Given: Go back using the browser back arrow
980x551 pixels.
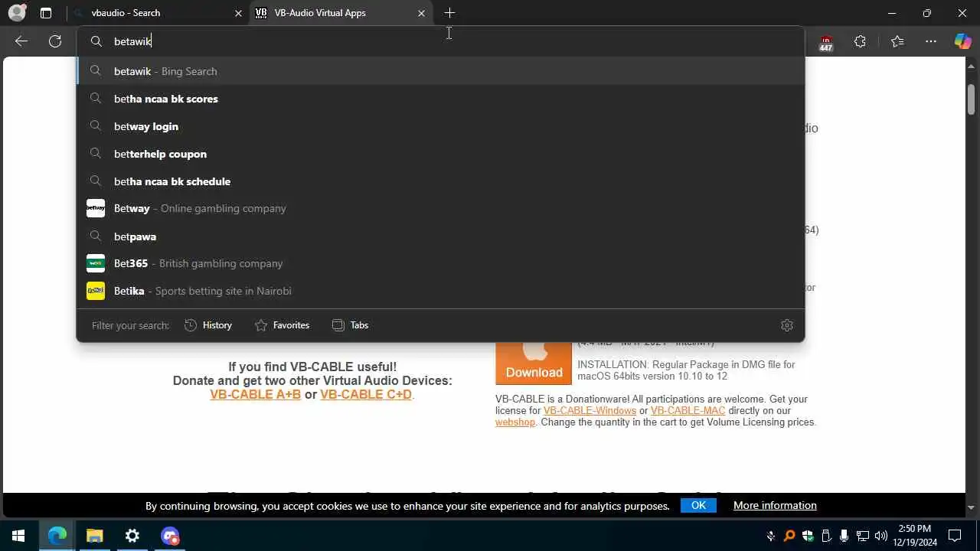Looking at the screenshot, I should click(21, 41).
